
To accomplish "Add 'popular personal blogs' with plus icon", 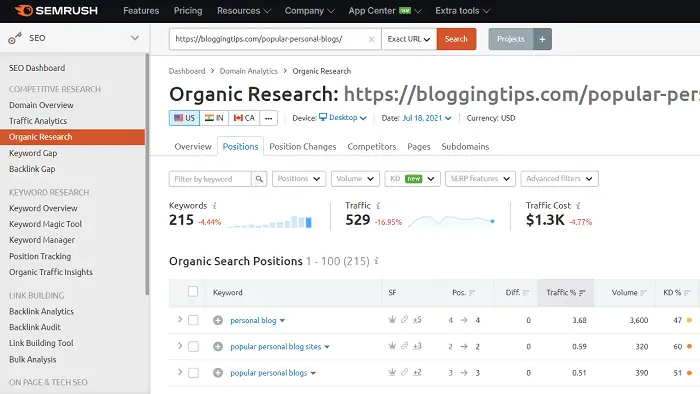I will click(218, 373).
